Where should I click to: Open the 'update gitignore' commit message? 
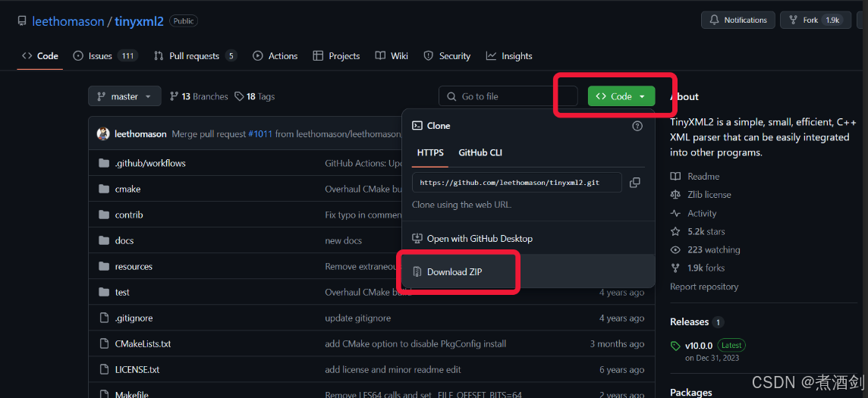coord(357,318)
